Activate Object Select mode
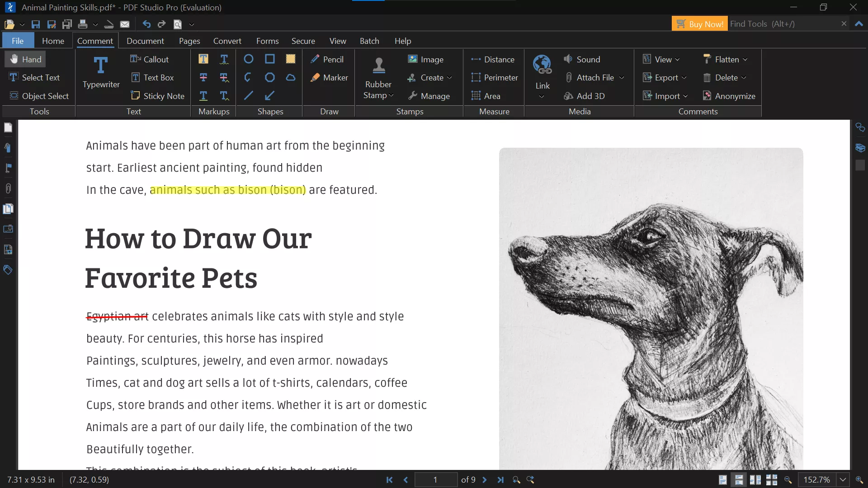Image resolution: width=868 pixels, height=488 pixels. tap(38, 96)
